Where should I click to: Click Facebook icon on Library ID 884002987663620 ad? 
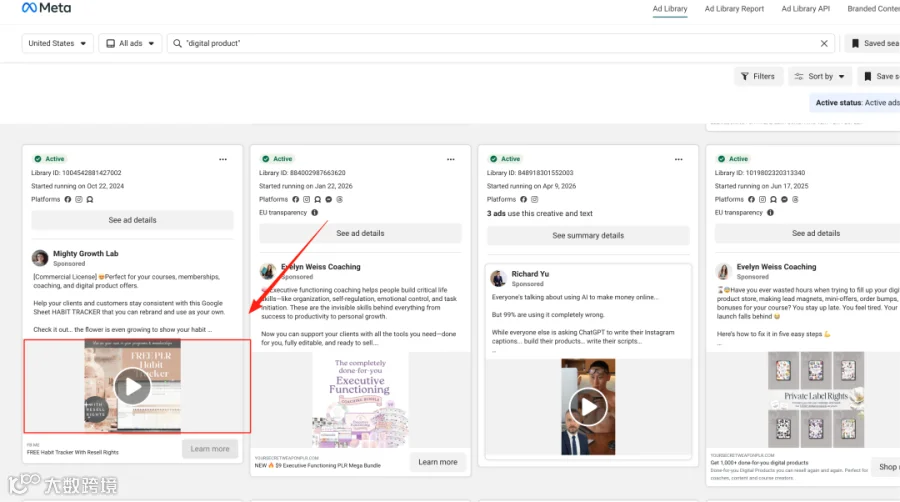(x=296, y=200)
